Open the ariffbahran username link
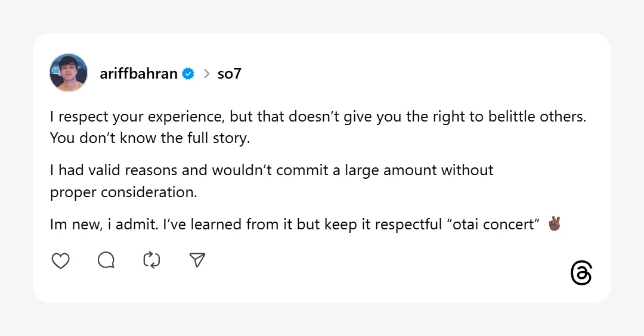The height and width of the screenshot is (336, 644). click(138, 74)
